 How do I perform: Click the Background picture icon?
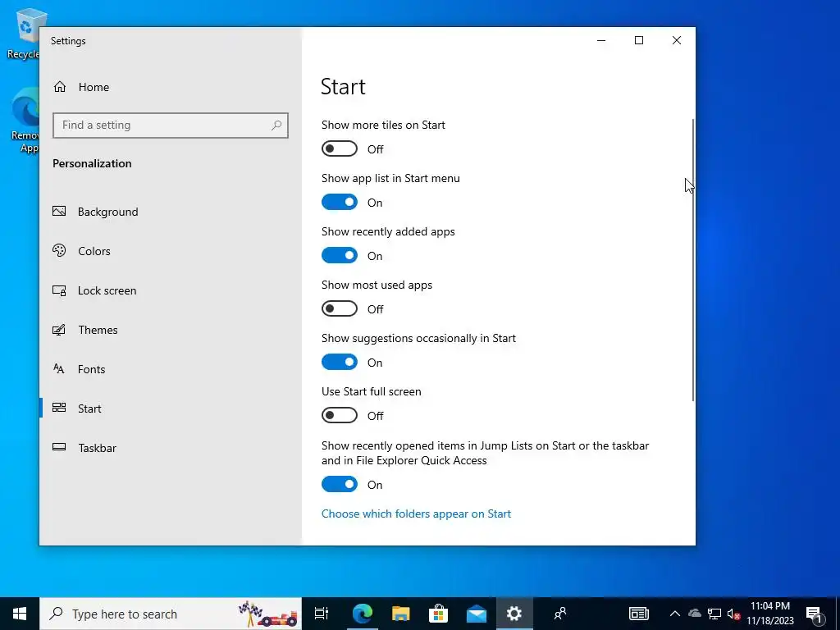[59, 211]
